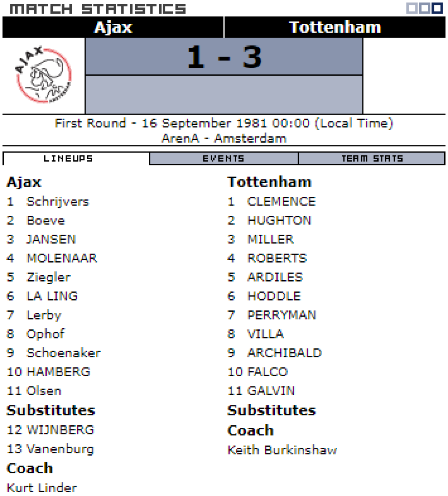448x496 pixels.
Task: Click Ajax player LA LING
Action: click(x=52, y=296)
